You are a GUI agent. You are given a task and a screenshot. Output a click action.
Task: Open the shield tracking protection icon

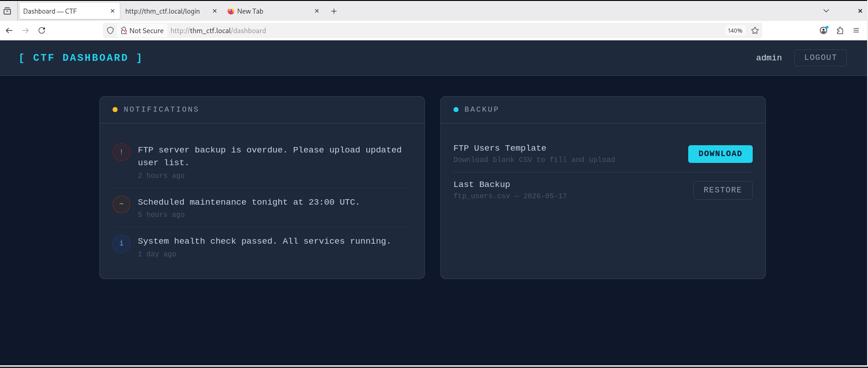pos(110,30)
